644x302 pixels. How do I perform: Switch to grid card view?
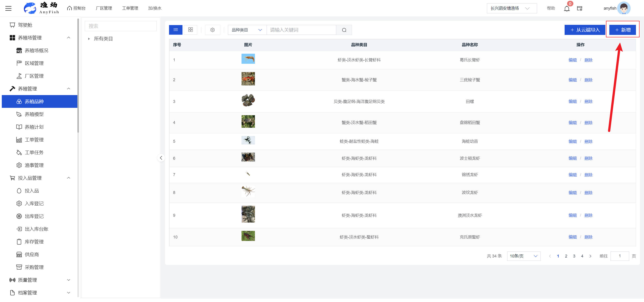click(x=191, y=30)
